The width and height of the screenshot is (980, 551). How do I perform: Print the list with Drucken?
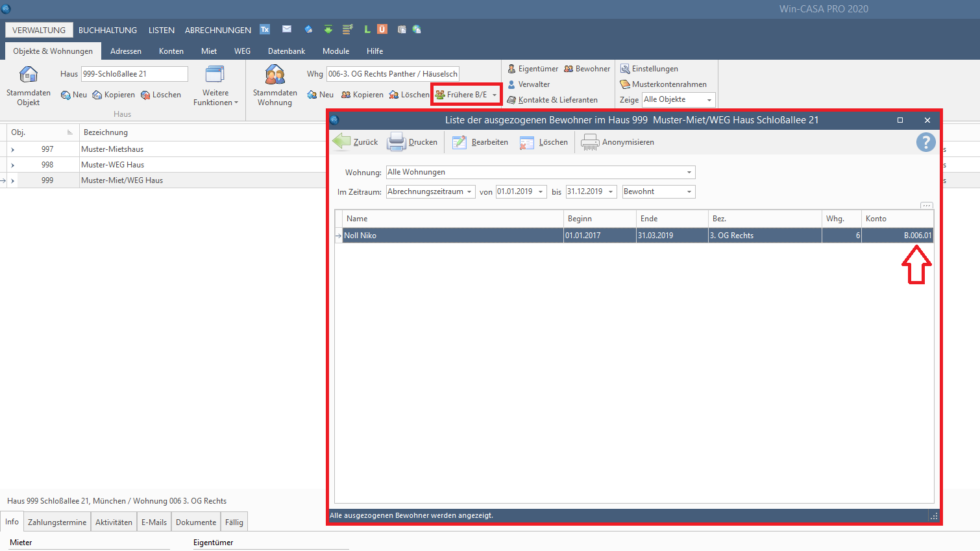413,142
